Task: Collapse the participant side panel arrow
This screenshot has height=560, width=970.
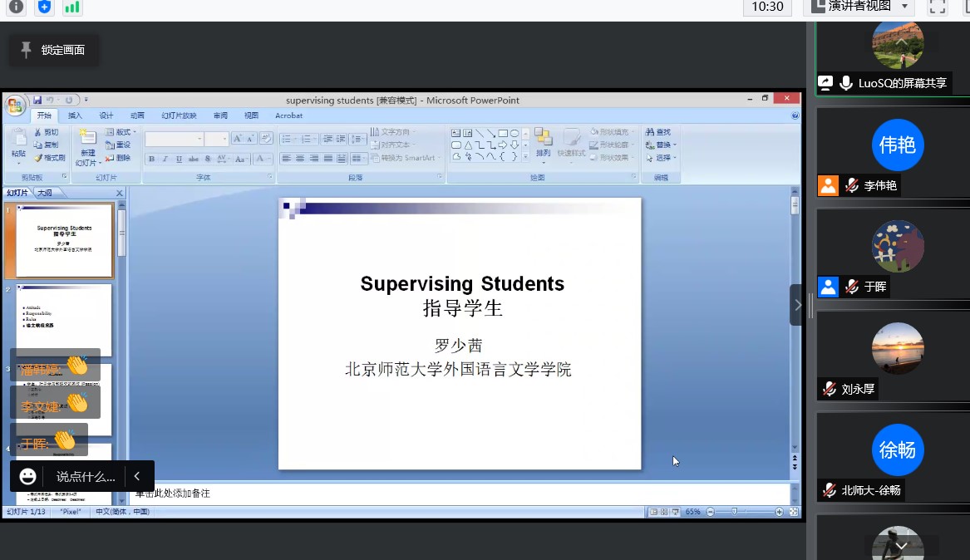Action: [797, 305]
